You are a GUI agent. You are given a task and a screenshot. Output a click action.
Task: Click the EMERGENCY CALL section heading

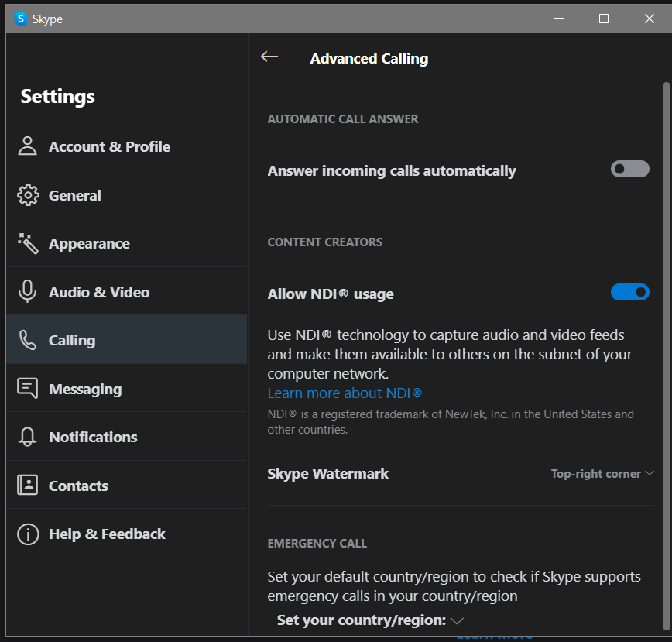click(317, 544)
